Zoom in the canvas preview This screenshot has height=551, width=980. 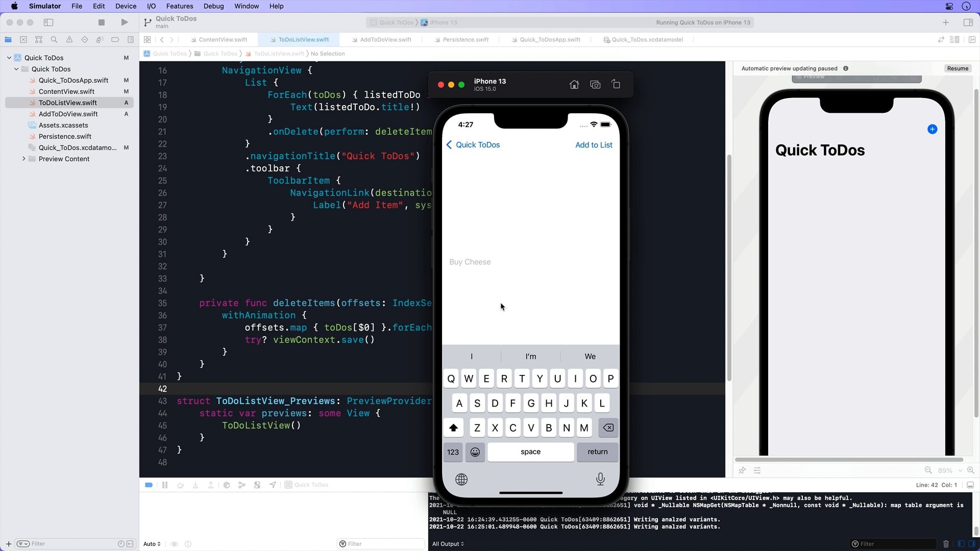[x=970, y=470]
